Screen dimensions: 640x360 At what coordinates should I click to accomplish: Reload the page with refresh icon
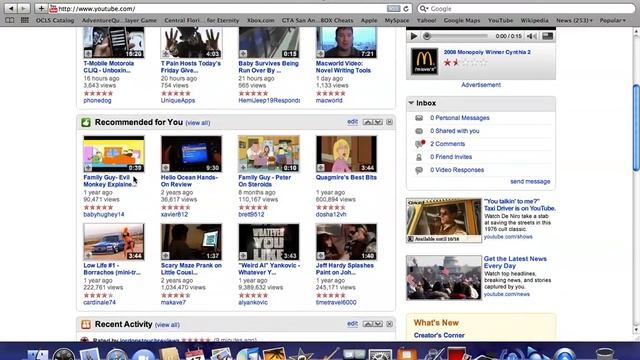[406, 9]
